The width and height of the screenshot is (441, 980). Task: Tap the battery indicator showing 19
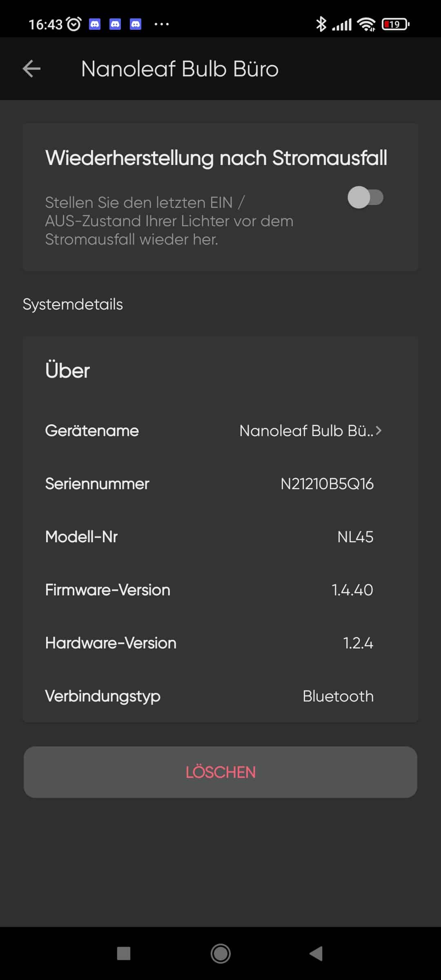tap(395, 24)
